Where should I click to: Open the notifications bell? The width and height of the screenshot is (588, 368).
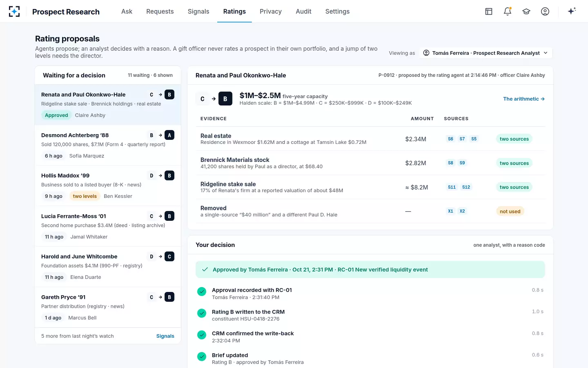508,11
